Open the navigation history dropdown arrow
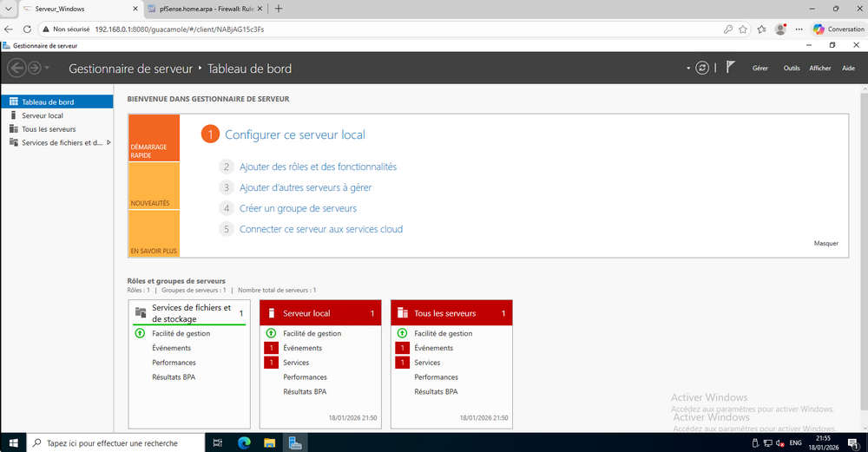 (47, 68)
